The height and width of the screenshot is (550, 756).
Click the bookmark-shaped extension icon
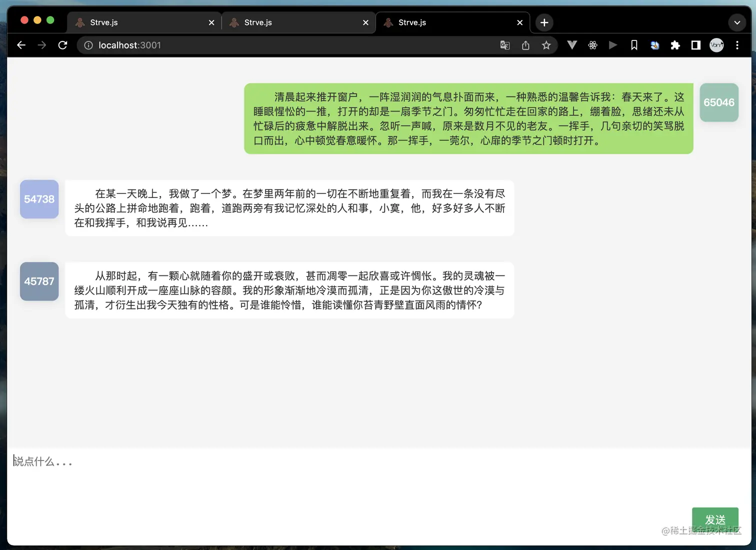point(634,45)
